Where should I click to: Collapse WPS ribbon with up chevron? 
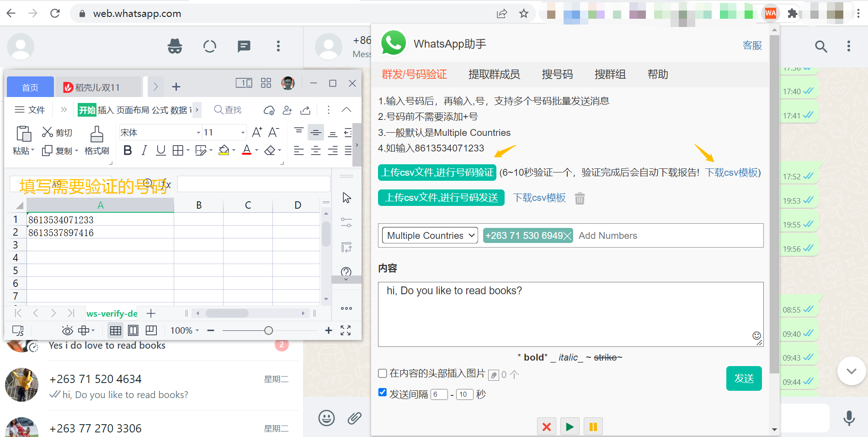coord(346,110)
